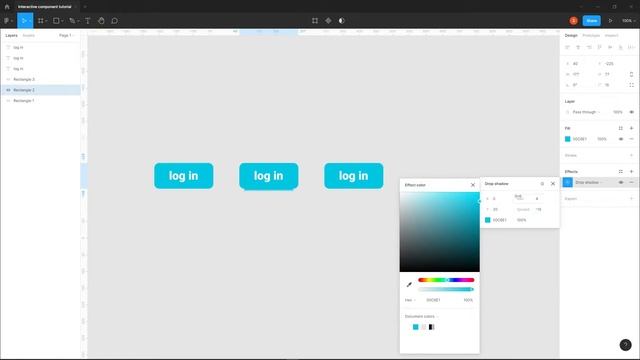
Task: Click the user avatar in toolbar
Action: click(x=573, y=20)
